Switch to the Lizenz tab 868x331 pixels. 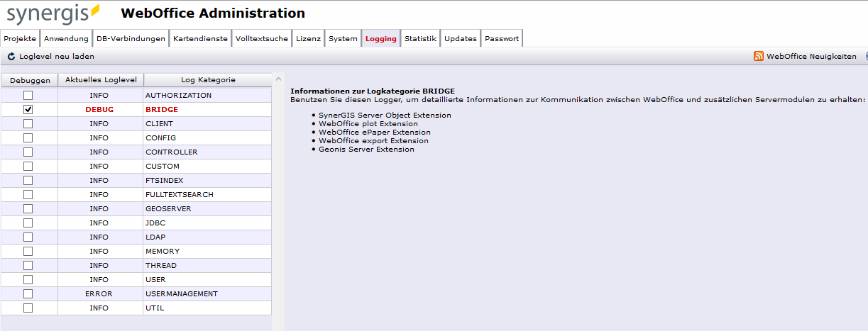pos(308,39)
